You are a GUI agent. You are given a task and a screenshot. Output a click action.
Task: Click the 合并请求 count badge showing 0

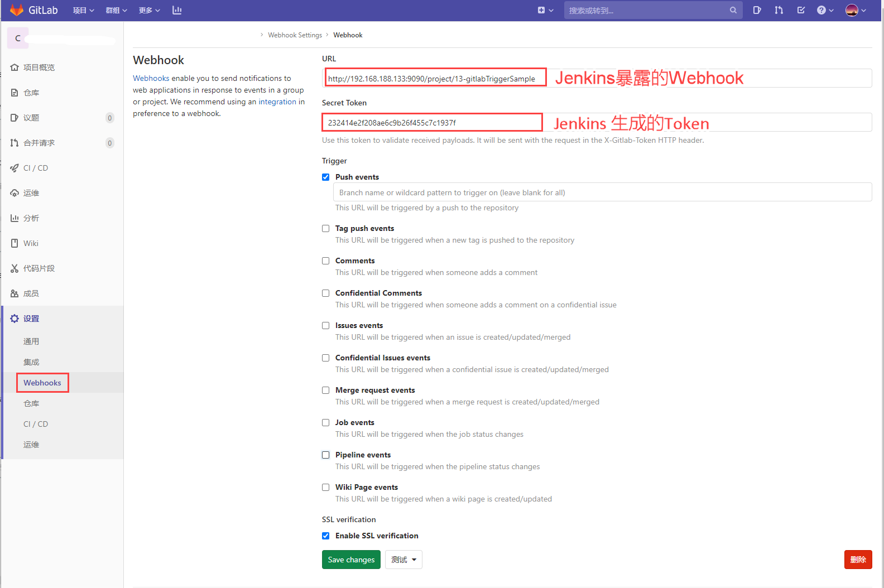[110, 143]
